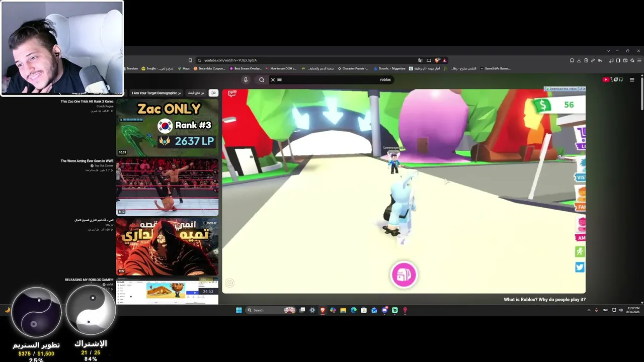Click the YouTube logo
The width and height of the screenshot is (644, 362).
pyautogui.click(x=613, y=79)
